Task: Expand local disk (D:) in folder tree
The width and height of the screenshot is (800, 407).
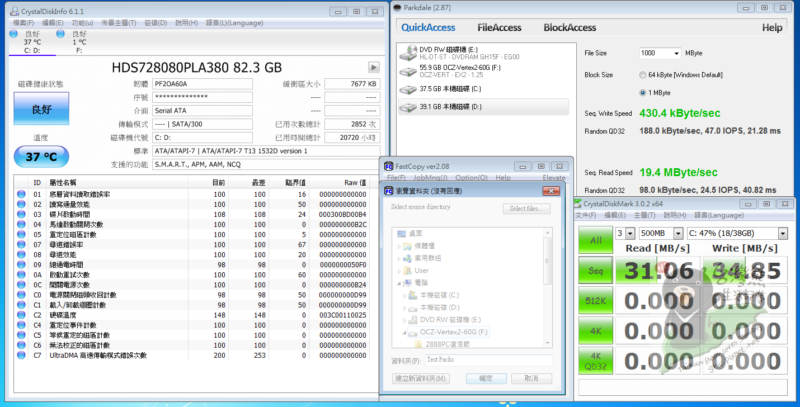Action: point(405,308)
